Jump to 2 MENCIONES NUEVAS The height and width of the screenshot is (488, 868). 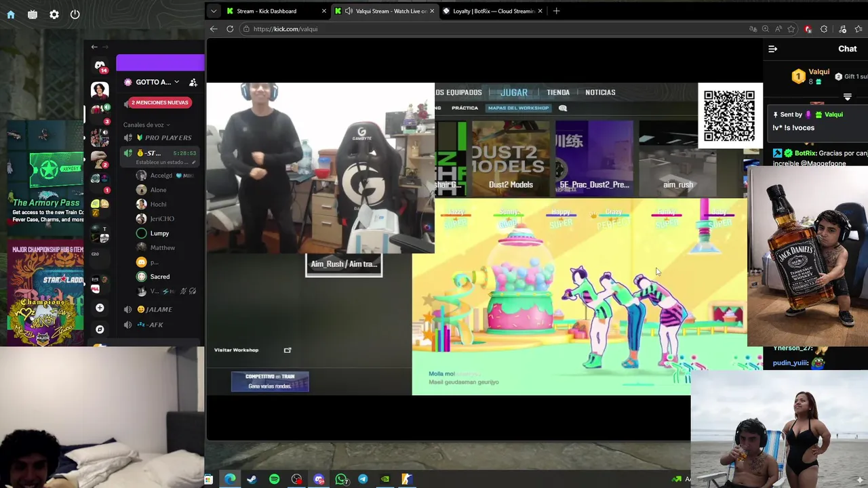pyautogui.click(x=159, y=102)
